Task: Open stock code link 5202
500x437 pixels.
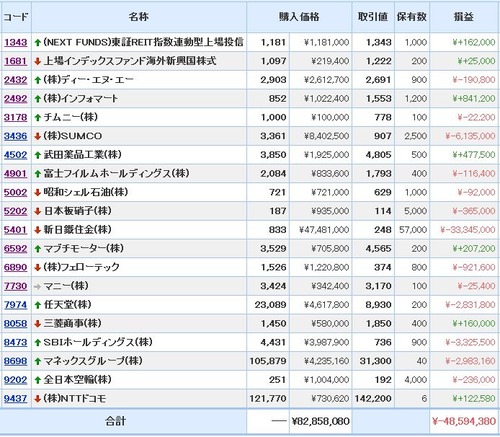Action: point(16,211)
